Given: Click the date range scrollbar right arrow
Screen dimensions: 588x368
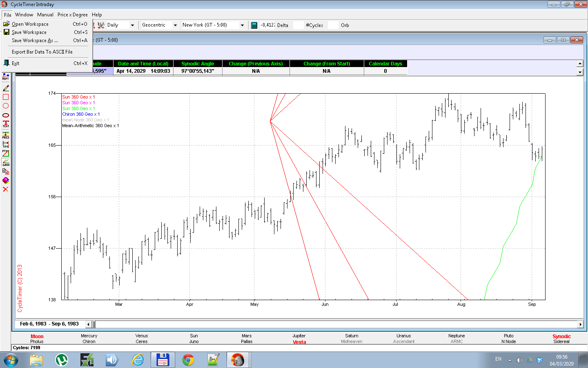Looking at the screenshot, I should 580,324.
